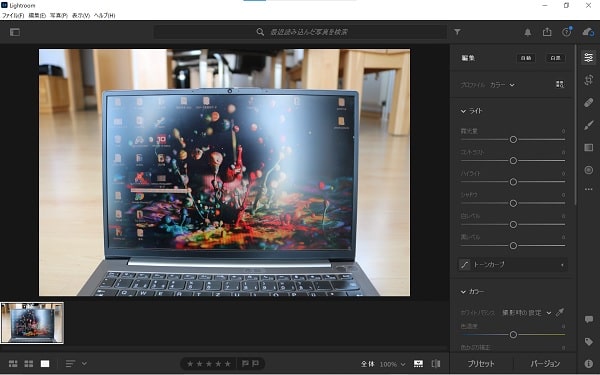600x375 pixels.
Task: Open the comments activity panel icon
Action: (589, 320)
